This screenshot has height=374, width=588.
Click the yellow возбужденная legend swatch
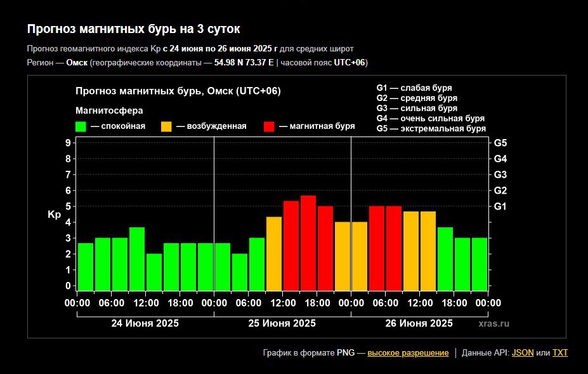coord(167,126)
